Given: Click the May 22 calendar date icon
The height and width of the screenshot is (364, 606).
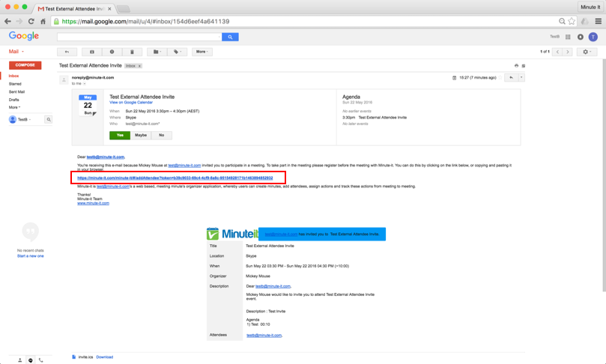Looking at the screenshot, I should (x=88, y=105).
